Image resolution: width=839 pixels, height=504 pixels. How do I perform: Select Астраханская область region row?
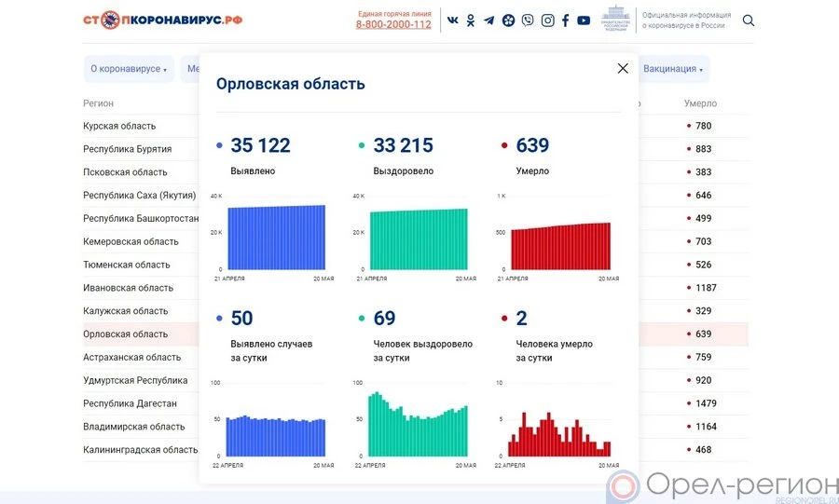131,357
